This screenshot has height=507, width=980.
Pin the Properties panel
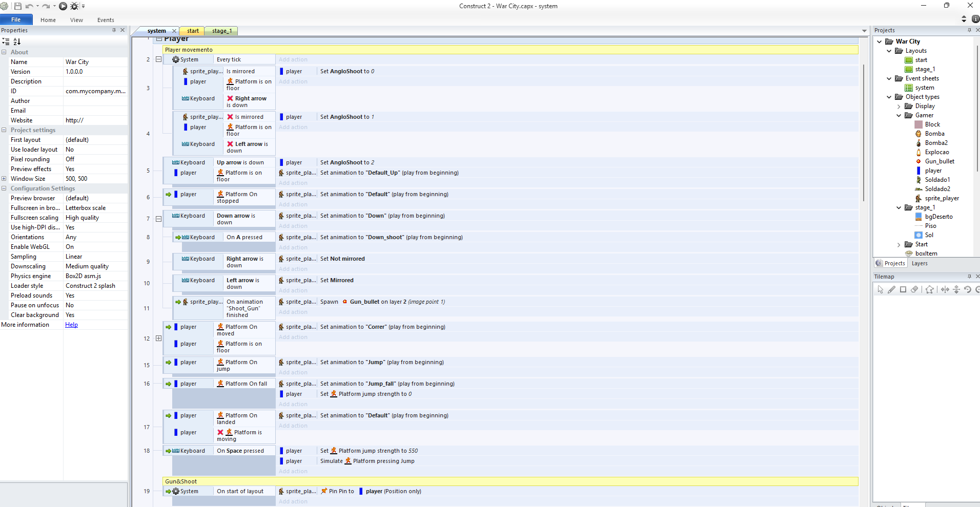pyautogui.click(x=114, y=30)
